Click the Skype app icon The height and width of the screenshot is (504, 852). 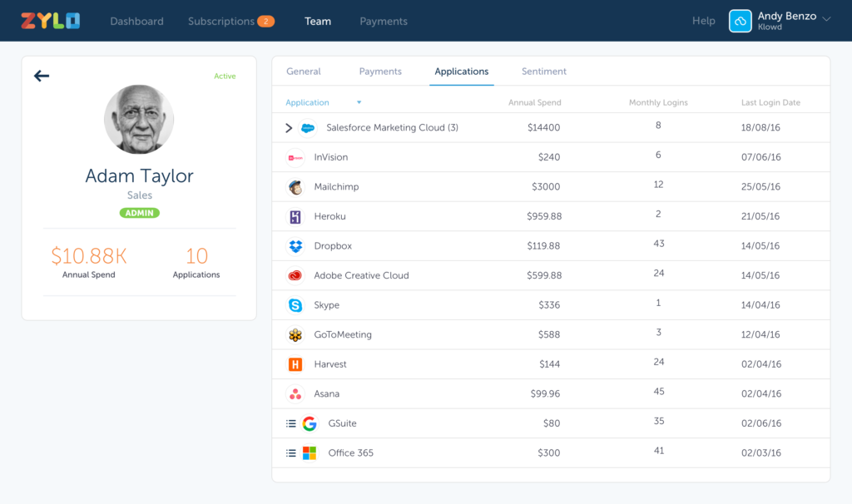click(x=295, y=305)
